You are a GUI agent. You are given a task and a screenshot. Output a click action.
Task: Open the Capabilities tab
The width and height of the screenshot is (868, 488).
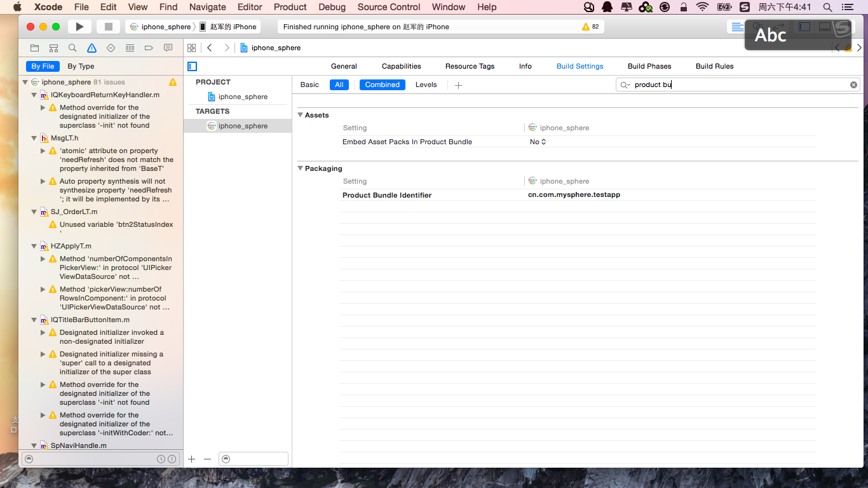402,66
